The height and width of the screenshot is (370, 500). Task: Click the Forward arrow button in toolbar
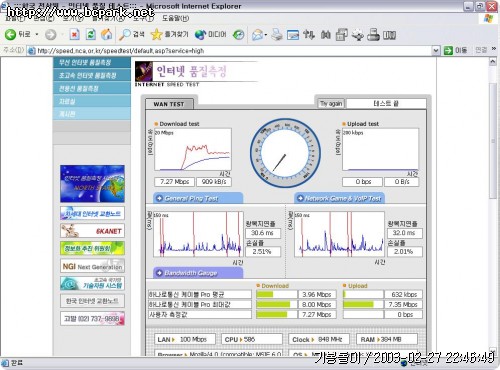[51, 34]
